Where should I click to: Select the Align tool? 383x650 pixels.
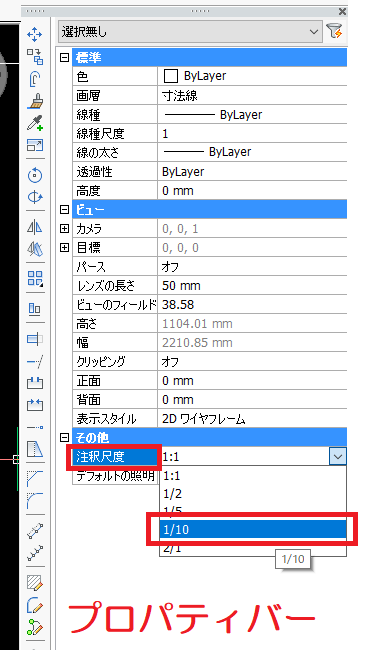click(x=35, y=308)
